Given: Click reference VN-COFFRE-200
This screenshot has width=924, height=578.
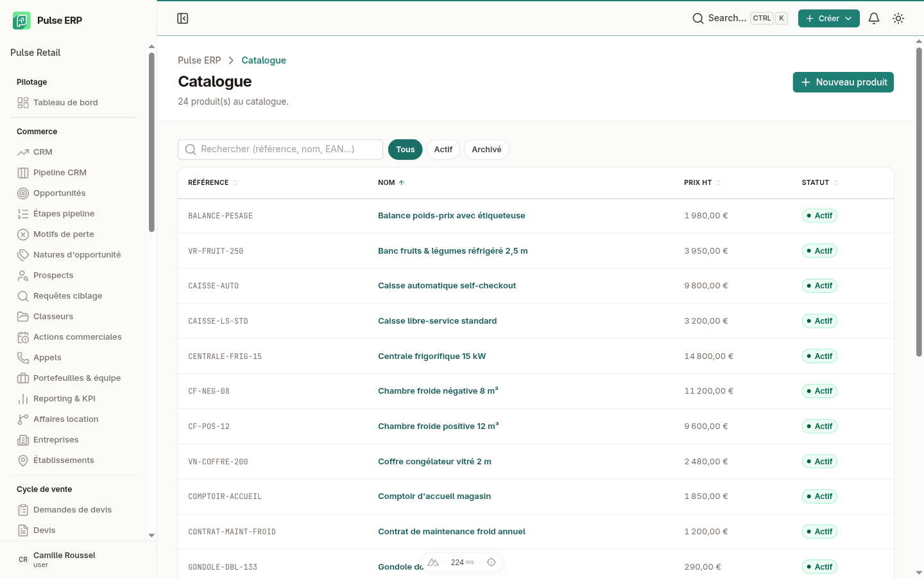Looking at the screenshot, I should 218,462.
